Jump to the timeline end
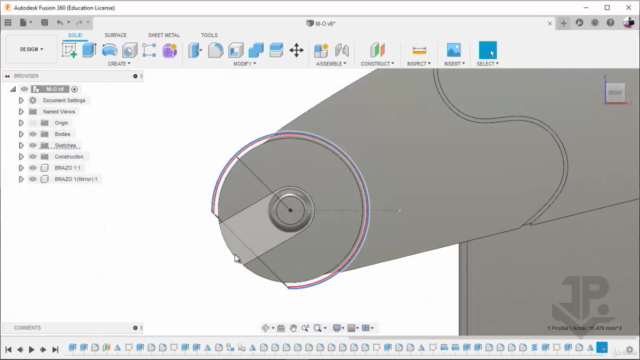640x360 pixels. pyautogui.click(x=55, y=349)
